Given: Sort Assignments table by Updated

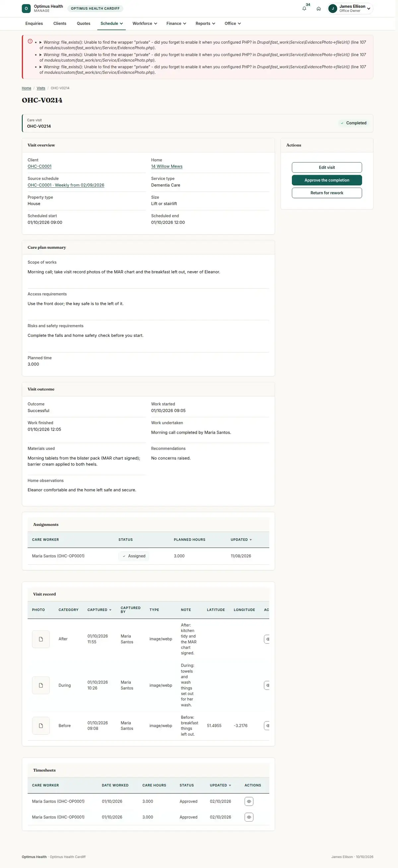Looking at the screenshot, I should point(241,540).
